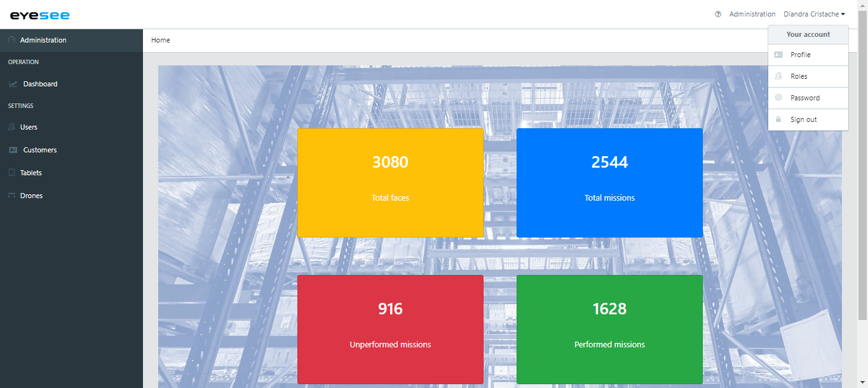This screenshot has width=868, height=388.
Task: Click the Password gear icon
Action: point(778,98)
